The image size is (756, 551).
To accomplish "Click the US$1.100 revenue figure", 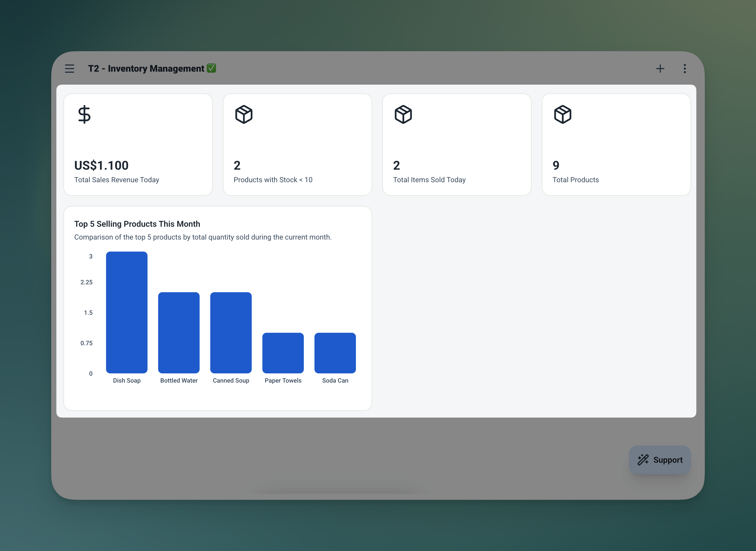I will click(101, 165).
